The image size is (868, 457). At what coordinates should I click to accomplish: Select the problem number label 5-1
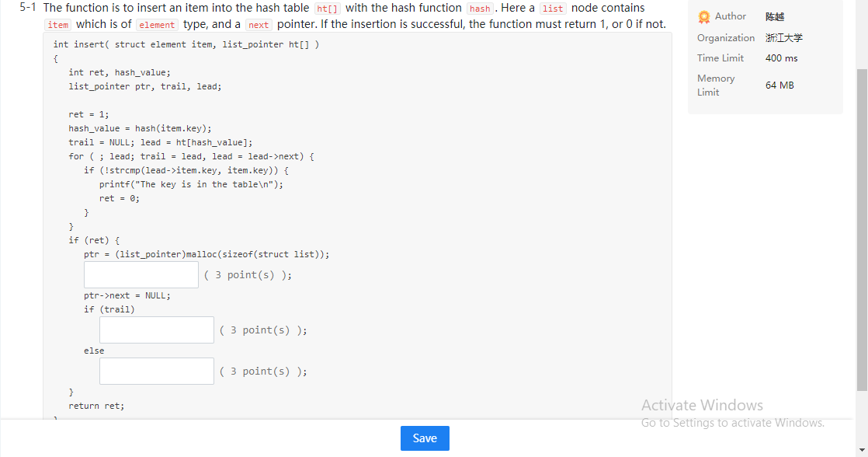pos(28,8)
